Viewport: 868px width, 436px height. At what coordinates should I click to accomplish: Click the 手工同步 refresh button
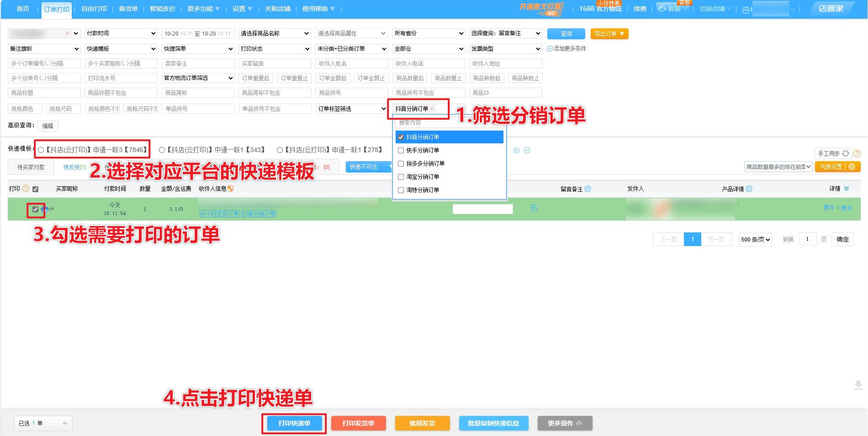(x=833, y=153)
